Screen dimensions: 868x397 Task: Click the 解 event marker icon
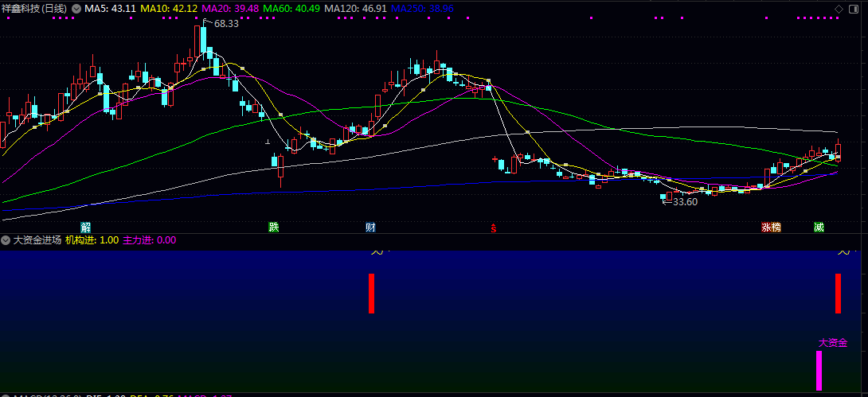point(86,228)
